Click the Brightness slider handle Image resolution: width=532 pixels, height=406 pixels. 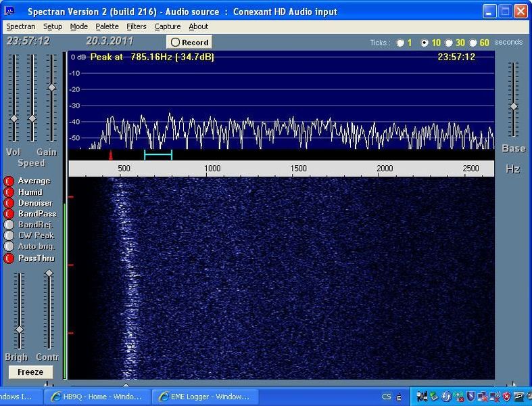pyautogui.click(x=20, y=330)
